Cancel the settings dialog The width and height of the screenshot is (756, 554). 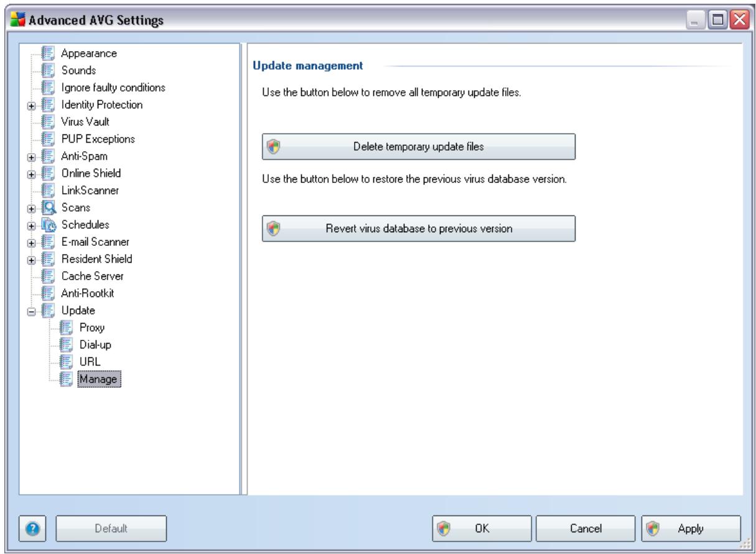tap(585, 528)
